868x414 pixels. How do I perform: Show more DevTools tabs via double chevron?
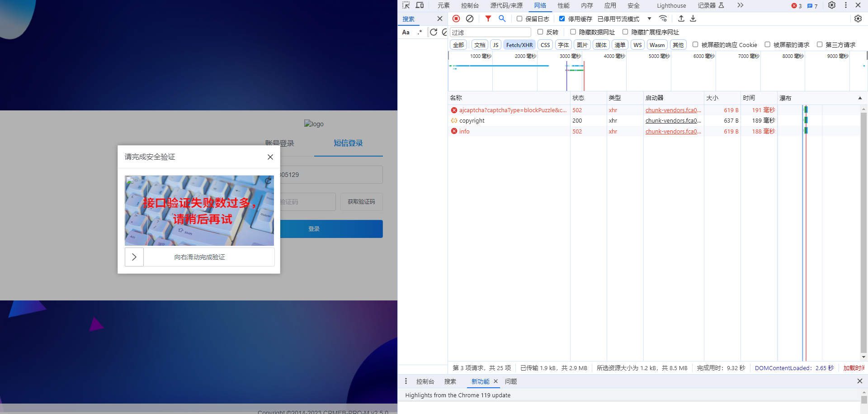(740, 5)
